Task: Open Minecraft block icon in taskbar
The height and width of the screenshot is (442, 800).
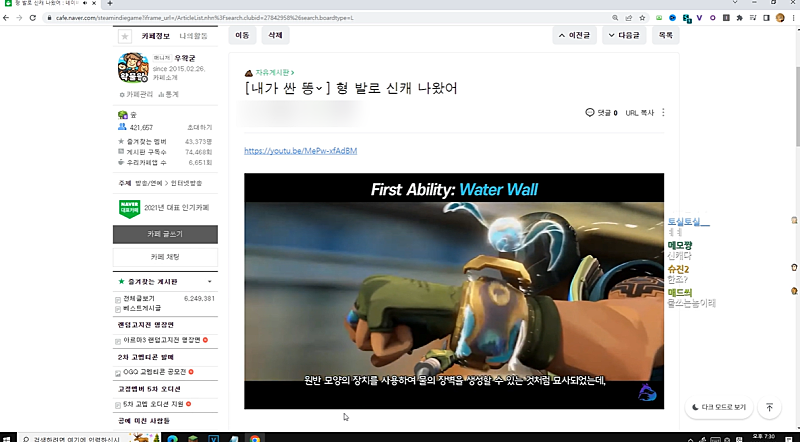Action: [x=192, y=438]
